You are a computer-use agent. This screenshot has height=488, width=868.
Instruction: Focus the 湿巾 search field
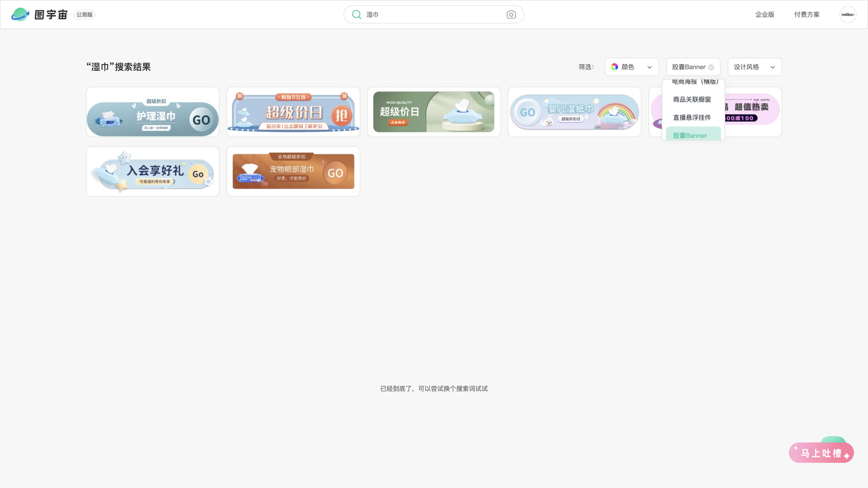(x=434, y=14)
